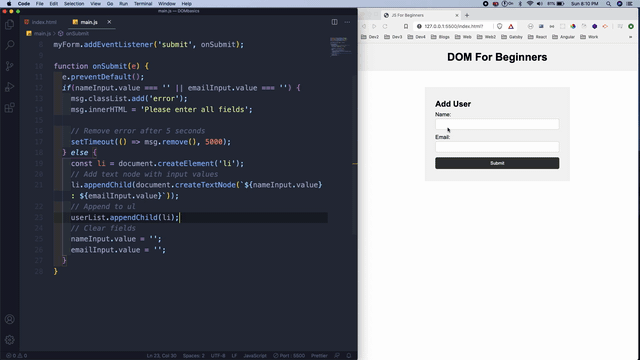Change encoding via UTF-8 status entry
640x360 pixels.
pyautogui.click(x=218, y=356)
